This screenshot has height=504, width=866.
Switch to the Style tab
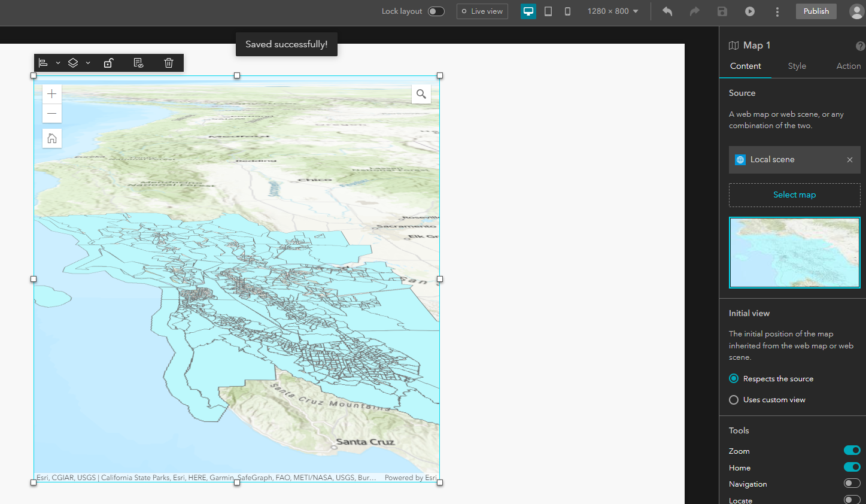click(x=797, y=66)
